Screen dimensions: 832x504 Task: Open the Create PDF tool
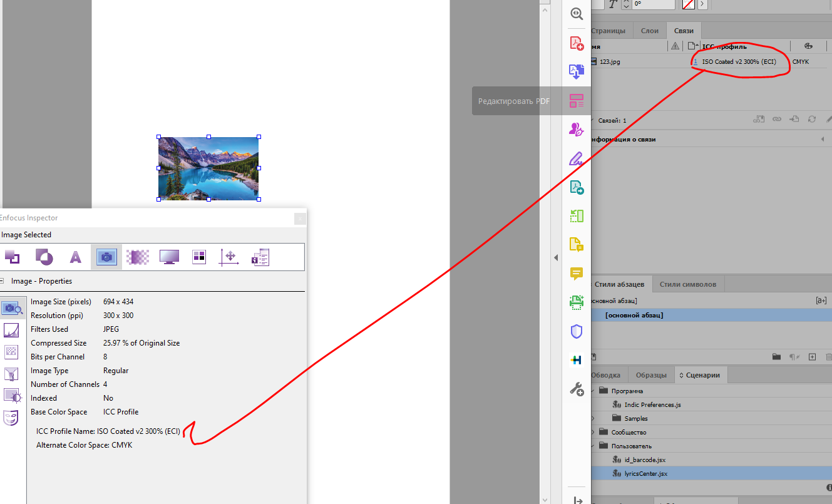point(577,43)
